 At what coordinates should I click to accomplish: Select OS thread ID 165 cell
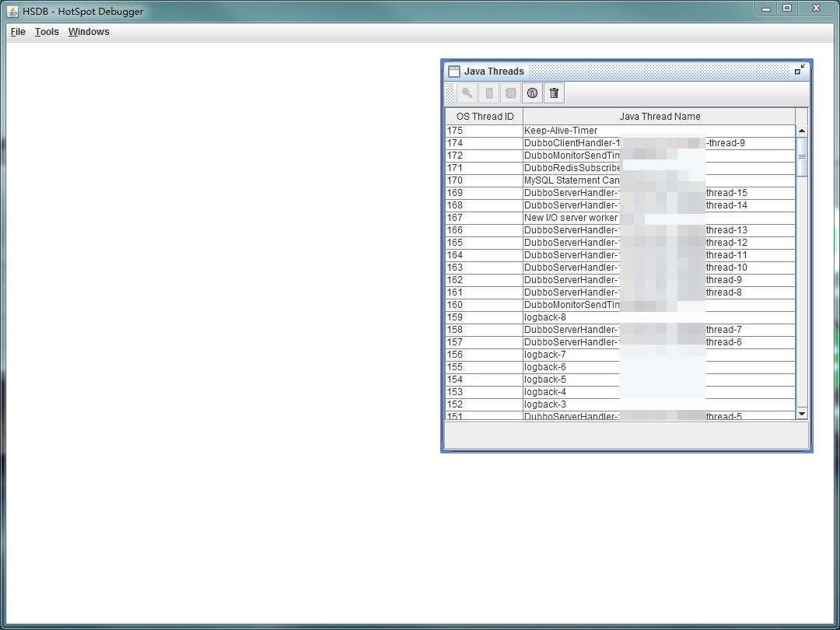[485, 243]
